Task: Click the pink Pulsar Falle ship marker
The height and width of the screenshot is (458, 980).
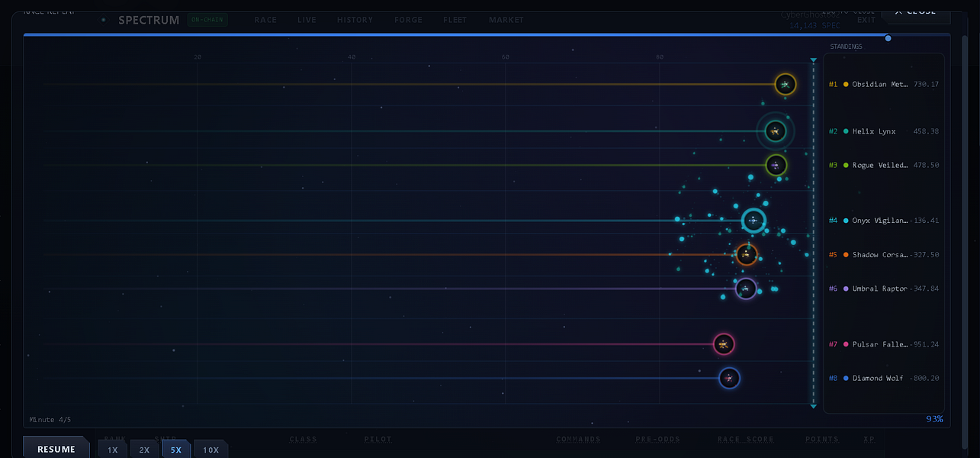Action: 724,345
